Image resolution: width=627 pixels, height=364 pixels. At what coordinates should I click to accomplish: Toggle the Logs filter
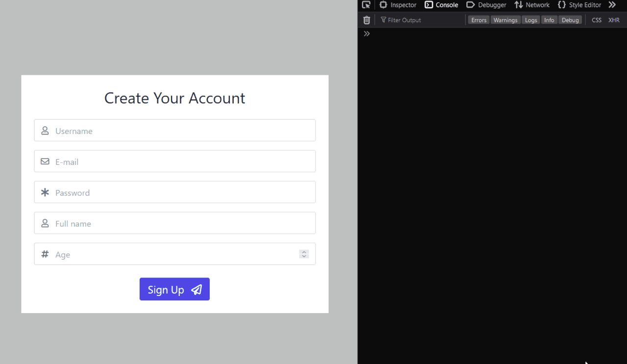click(531, 20)
